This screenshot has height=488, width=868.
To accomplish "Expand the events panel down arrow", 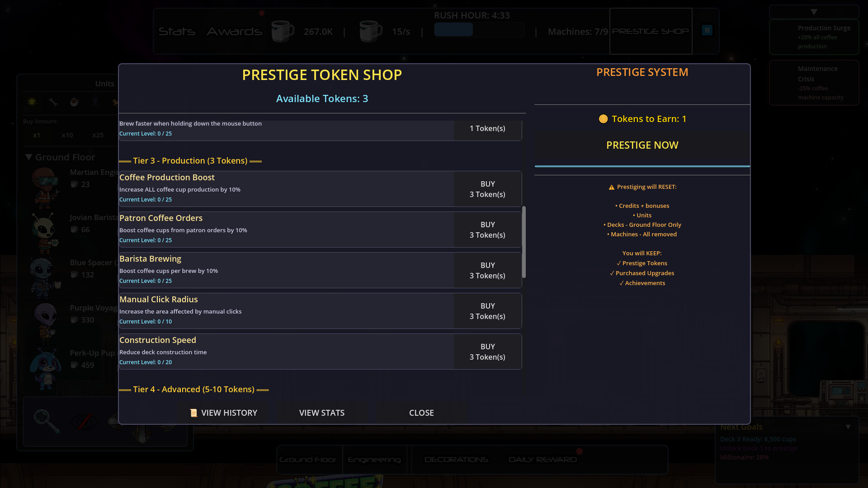I will (x=814, y=12).
